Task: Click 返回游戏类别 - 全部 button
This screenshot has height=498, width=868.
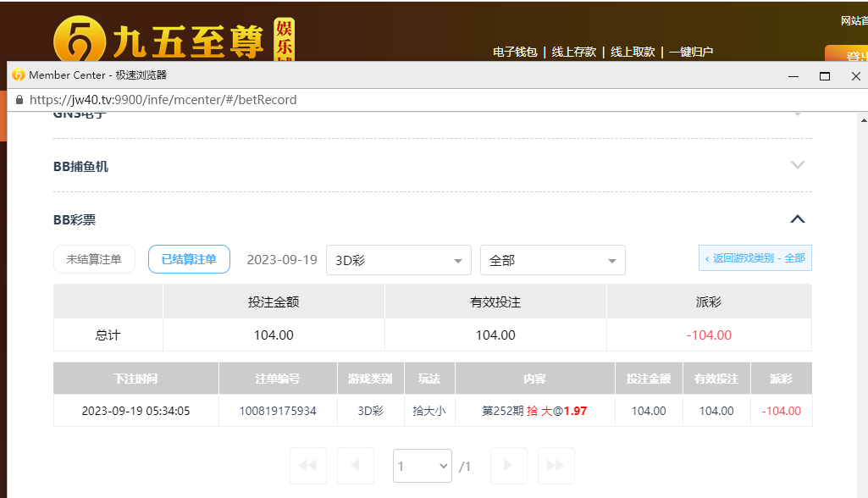Action: pyautogui.click(x=755, y=258)
